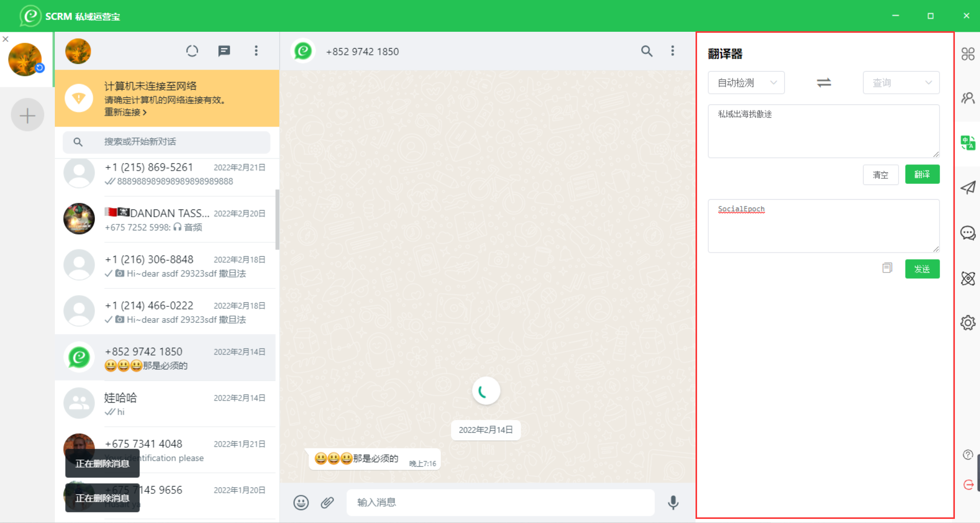Screen dimensions: 980x523
Task: Open the contacts panel in the right sidebar
Action: (968, 98)
